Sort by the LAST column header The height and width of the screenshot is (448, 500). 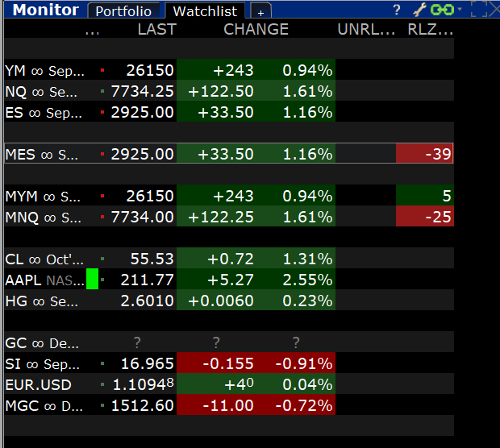coord(157,29)
